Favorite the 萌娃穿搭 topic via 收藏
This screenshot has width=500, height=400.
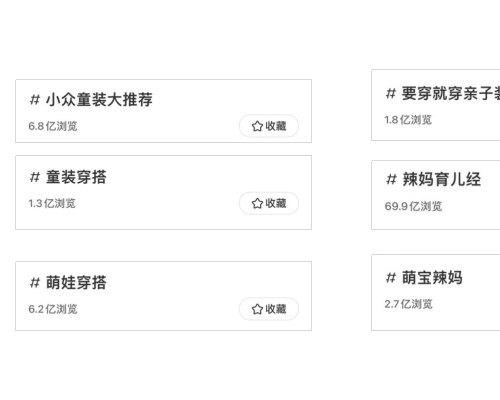click(269, 309)
